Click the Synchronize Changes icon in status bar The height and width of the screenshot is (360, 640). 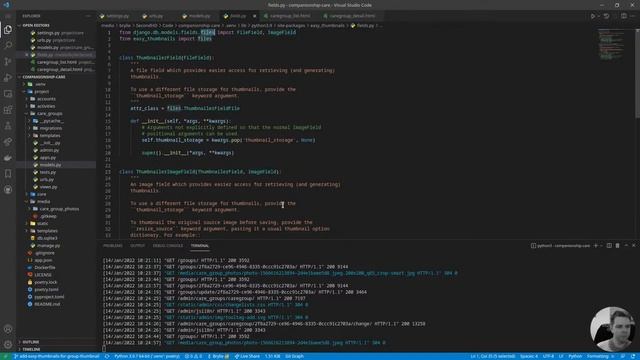tap(107, 356)
